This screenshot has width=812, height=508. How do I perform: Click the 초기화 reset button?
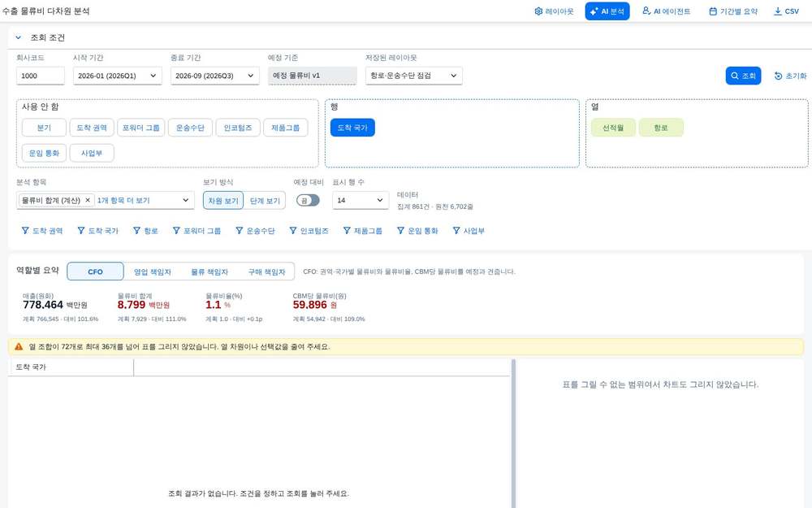pos(790,76)
